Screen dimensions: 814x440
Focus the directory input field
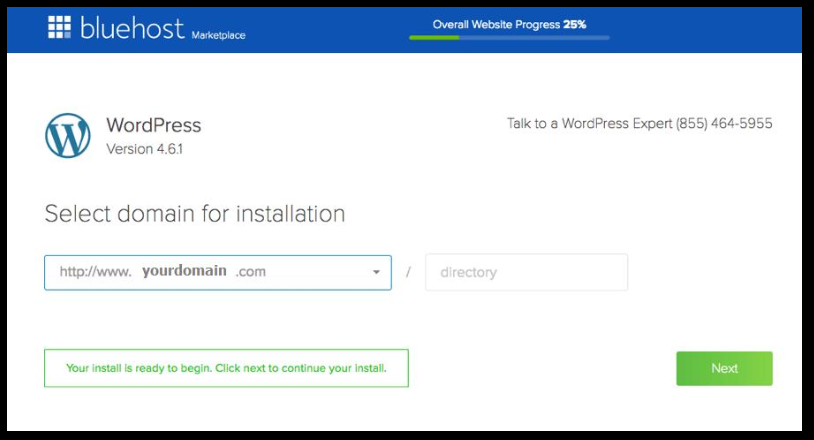pyautogui.click(x=526, y=272)
